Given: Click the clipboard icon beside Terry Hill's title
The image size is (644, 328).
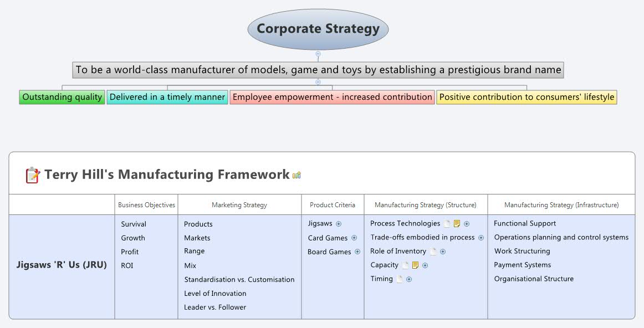Looking at the screenshot, I should coord(33,175).
